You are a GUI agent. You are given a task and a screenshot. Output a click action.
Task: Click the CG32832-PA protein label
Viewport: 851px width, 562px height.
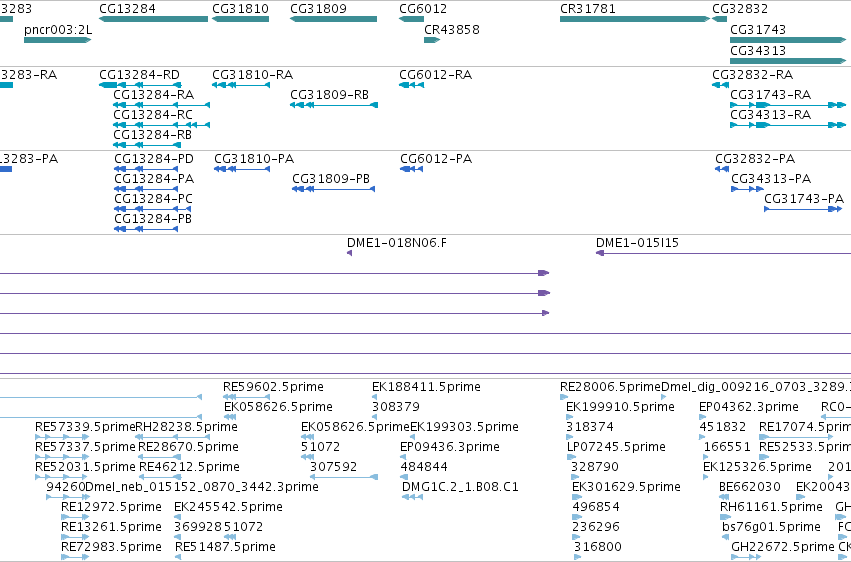(755, 159)
